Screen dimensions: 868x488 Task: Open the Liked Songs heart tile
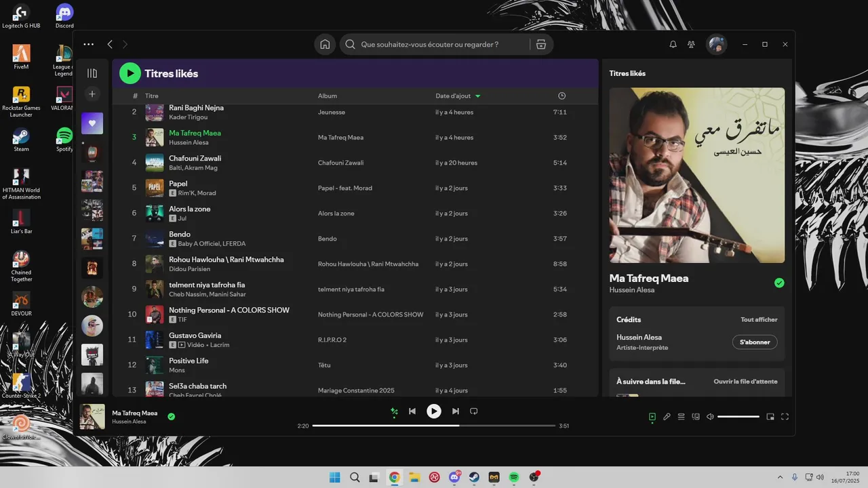tap(92, 123)
